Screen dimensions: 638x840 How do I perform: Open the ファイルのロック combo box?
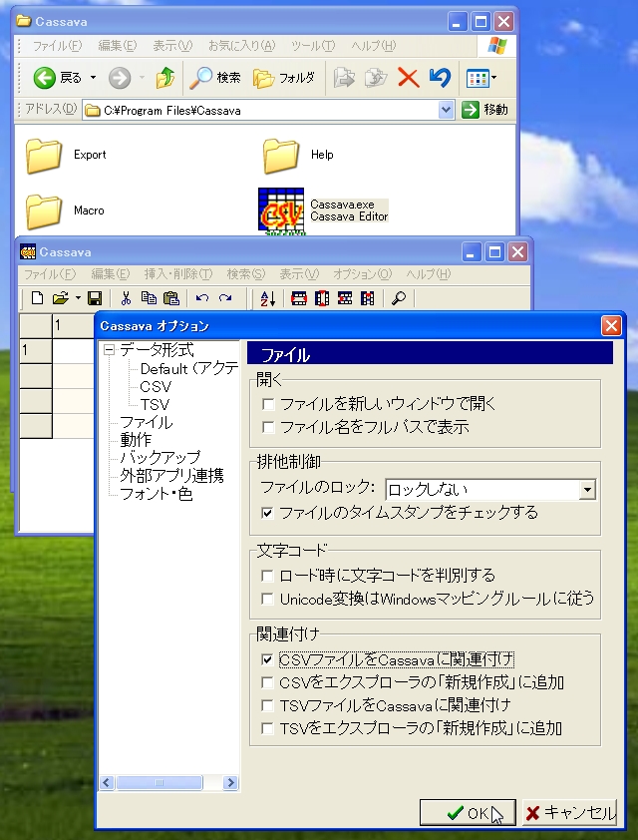pyautogui.click(x=587, y=490)
